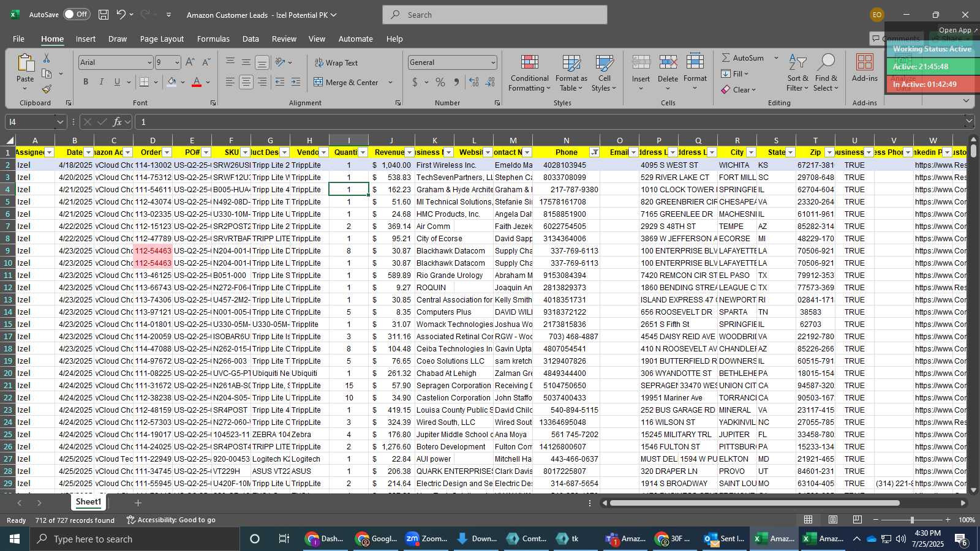Toggle Bold formatting
The image size is (980, 551).
[x=86, y=82]
